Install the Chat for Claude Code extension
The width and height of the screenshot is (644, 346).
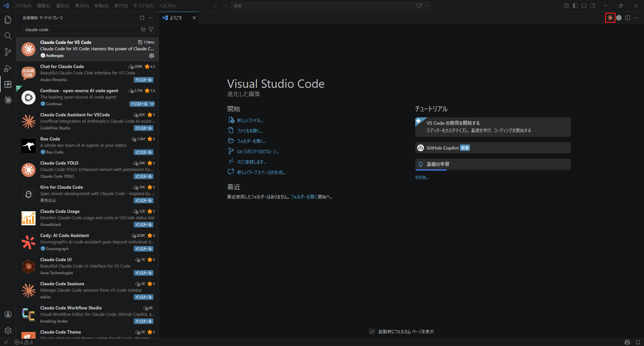[x=144, y=80]
